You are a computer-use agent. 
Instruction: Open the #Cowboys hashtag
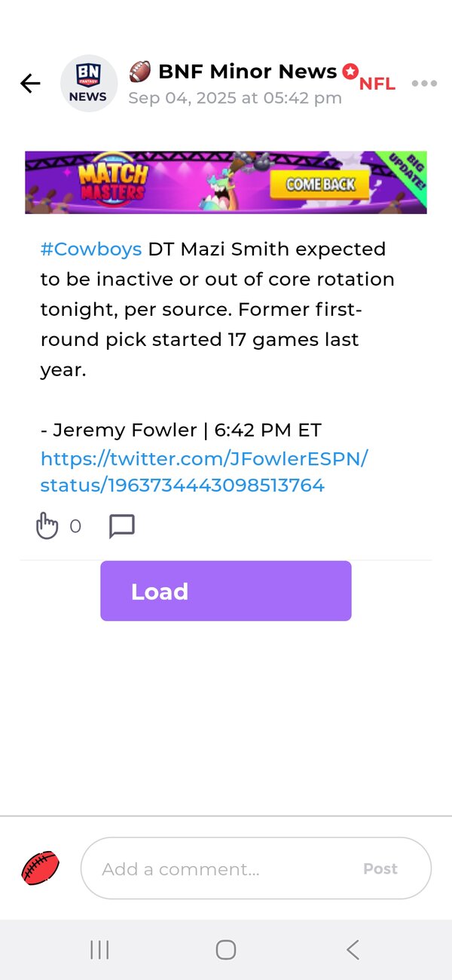click(x=90, y=249)
